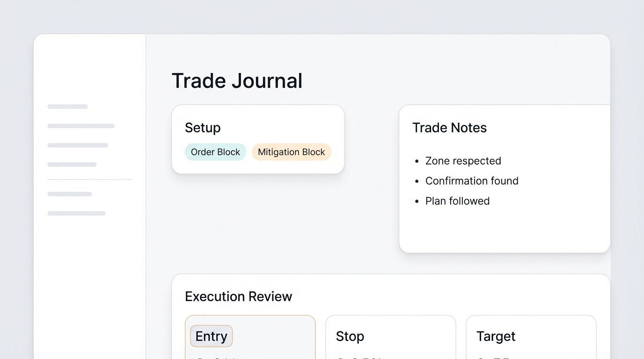The image size is (644, 359).
Task: Click the second sidebar navigation item
Action: click(80, 126)
